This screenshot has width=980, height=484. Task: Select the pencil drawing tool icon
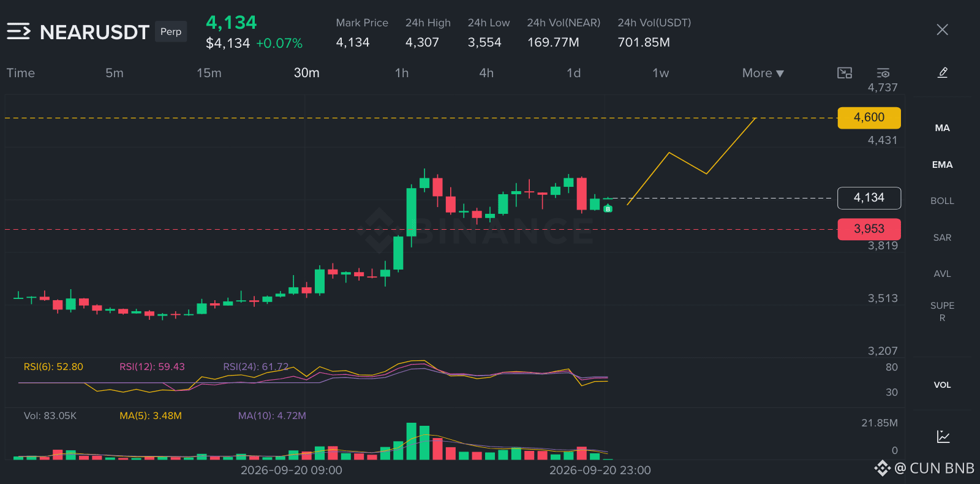tap(943, 73)
